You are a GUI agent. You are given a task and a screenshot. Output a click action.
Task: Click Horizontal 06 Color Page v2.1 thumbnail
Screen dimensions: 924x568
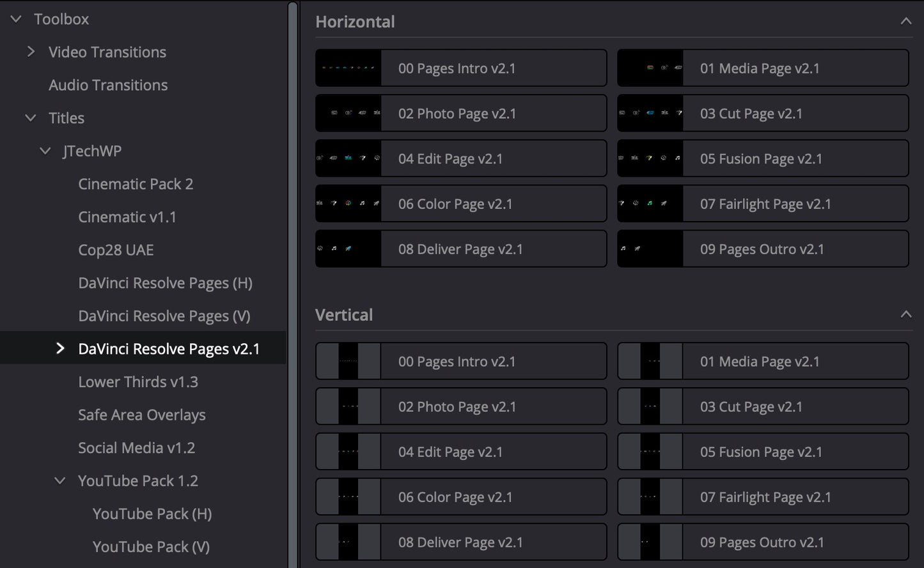[x=348, y=204]
